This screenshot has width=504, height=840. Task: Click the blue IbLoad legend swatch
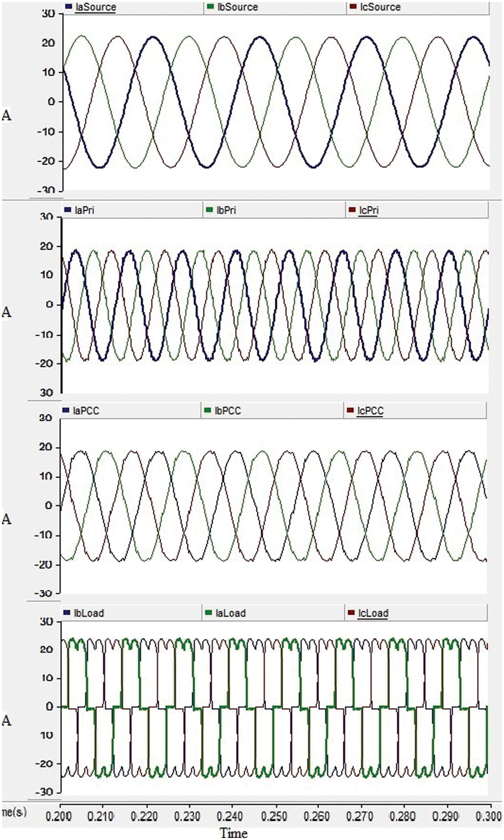point(67,613)
